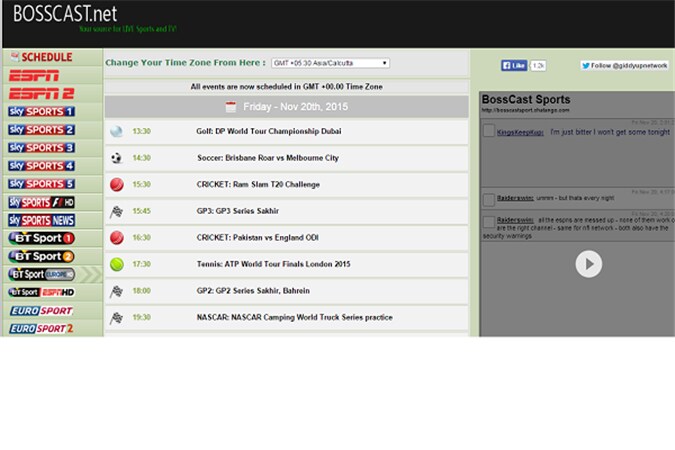Click checkered flag icon for GP3 Series
This screenshot has width=675, height=450.
(116, 211)
